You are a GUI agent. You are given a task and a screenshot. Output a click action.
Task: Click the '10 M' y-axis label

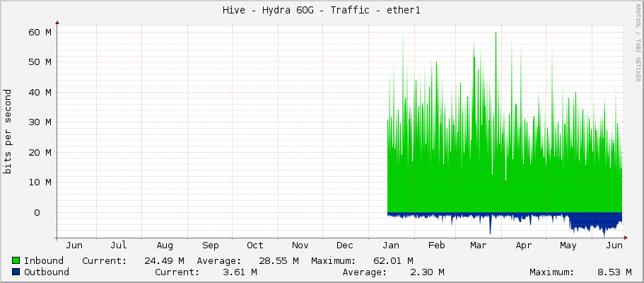click(x=40, y=183)
